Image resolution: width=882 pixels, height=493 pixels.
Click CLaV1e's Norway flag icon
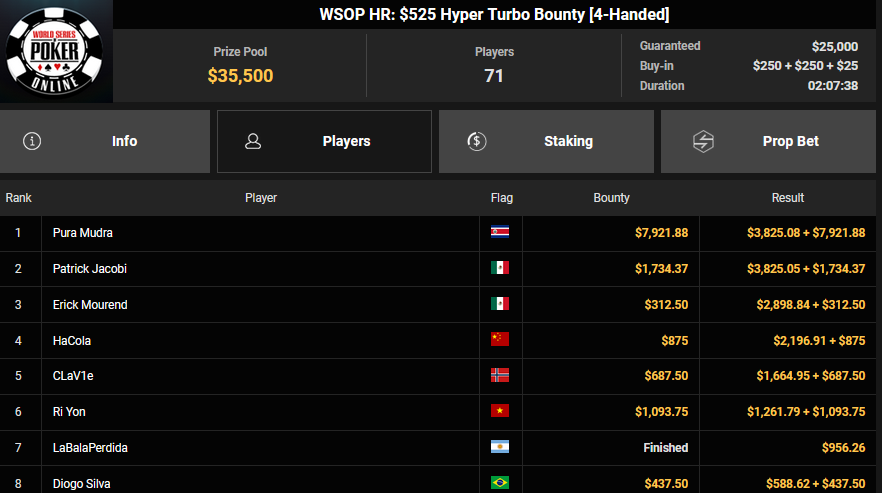(x=500, y=376)
